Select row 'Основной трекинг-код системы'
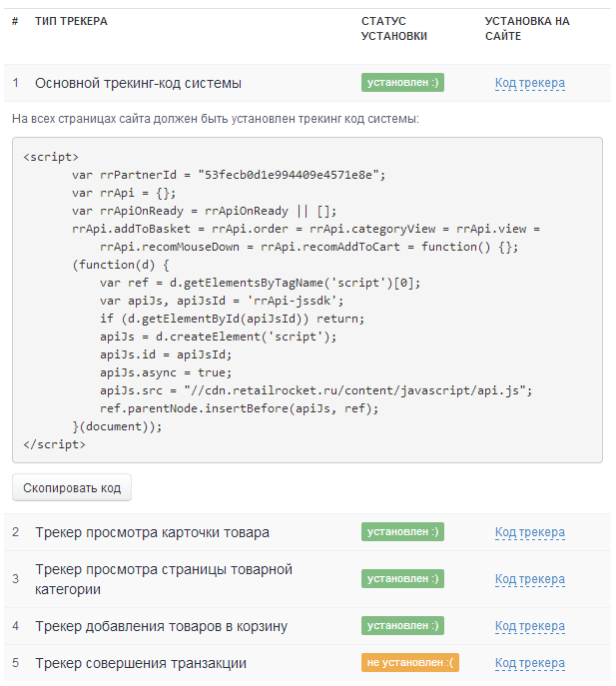The image size is (616, 686). (x=308, y=83)
